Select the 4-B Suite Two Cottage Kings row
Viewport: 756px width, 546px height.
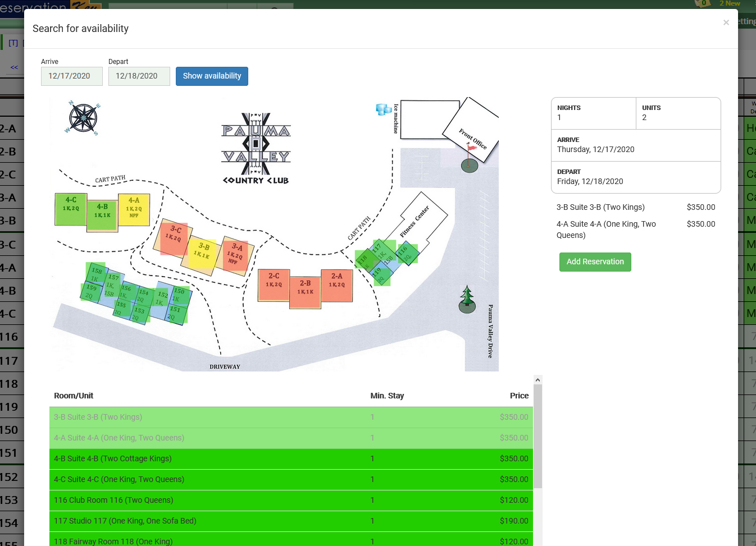point(291,459)
